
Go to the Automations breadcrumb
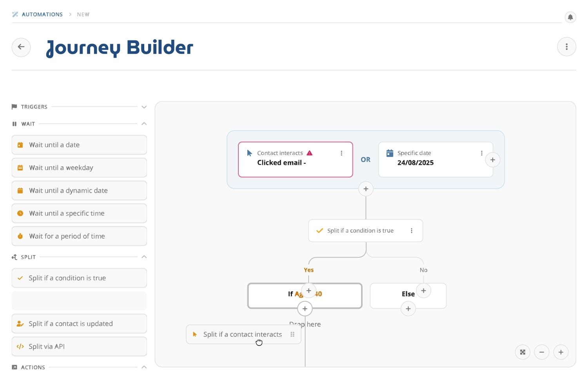42,15
